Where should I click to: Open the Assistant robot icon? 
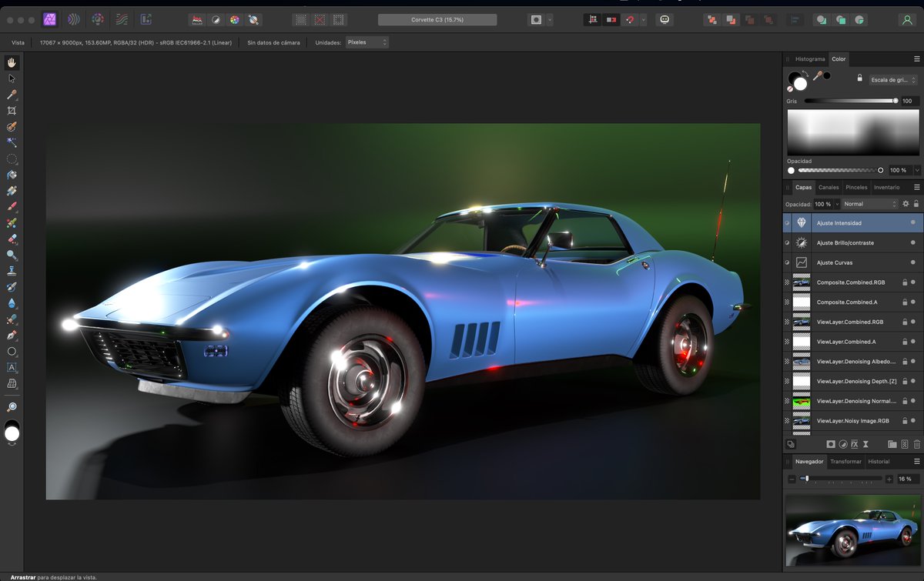point(665,19)
